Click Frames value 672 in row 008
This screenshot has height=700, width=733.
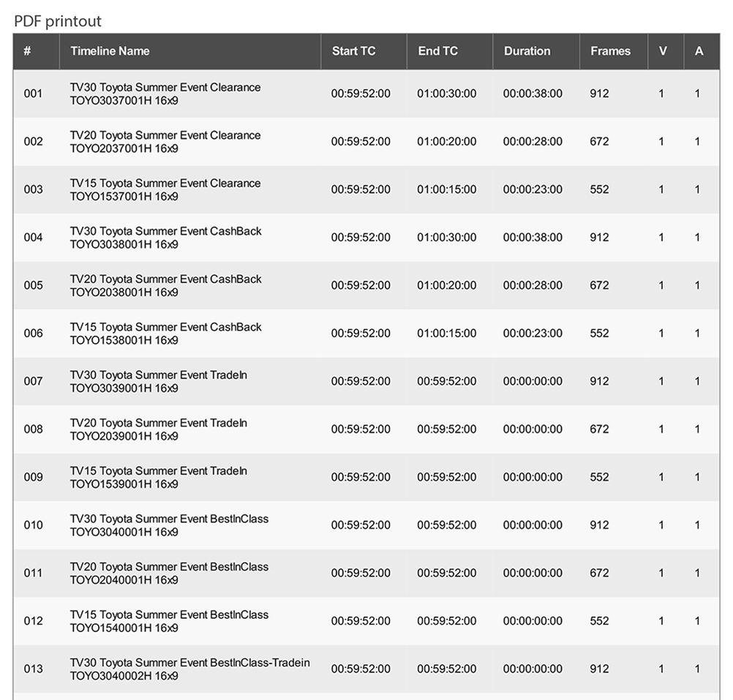tap(599, 429)
